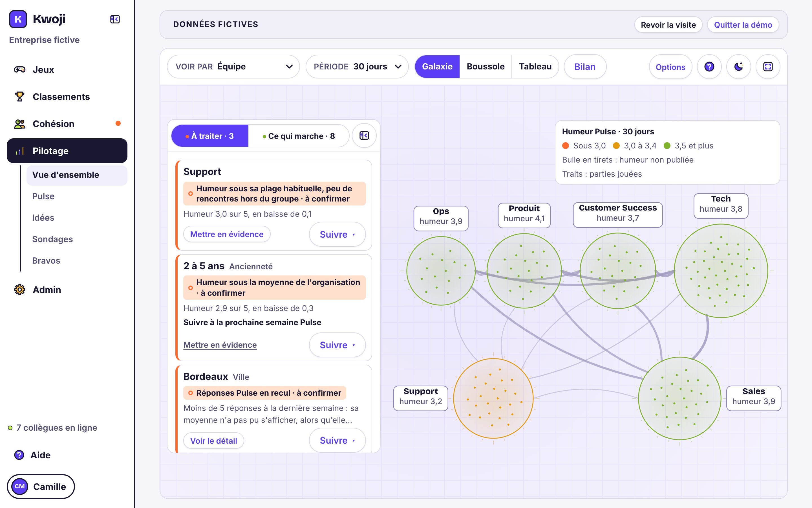
Task: Click the Aide question mark icon in the sidebar
Action: [x=19, y=455]
